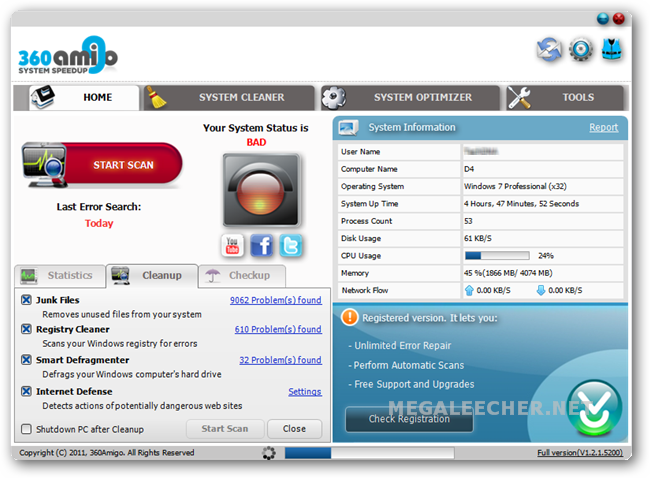Click the System Up Time value
The height and width of the screenshot is (478, 650).
point(521,204)
